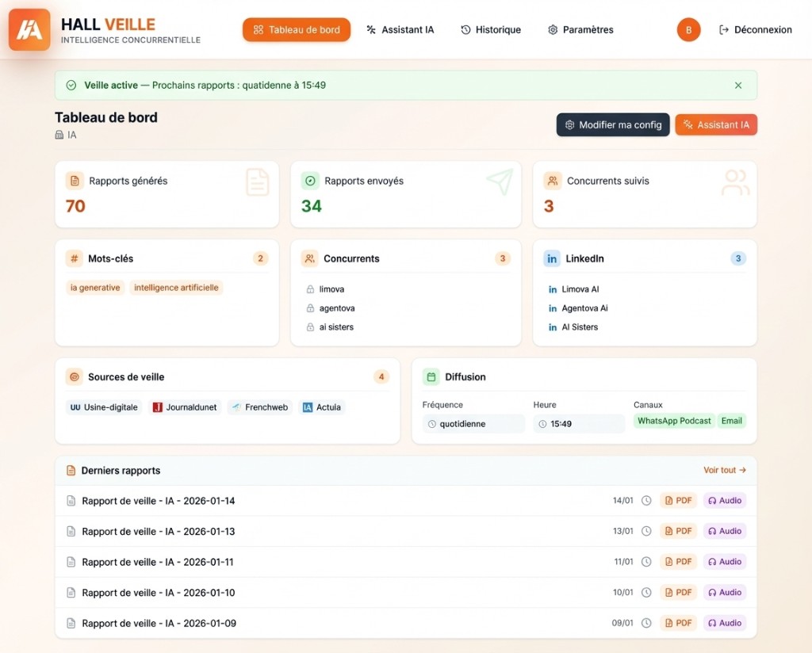This screenshot has height=653, width=812.
Task: Click the Hall Veille logo icon
Action: pos(29,29)
